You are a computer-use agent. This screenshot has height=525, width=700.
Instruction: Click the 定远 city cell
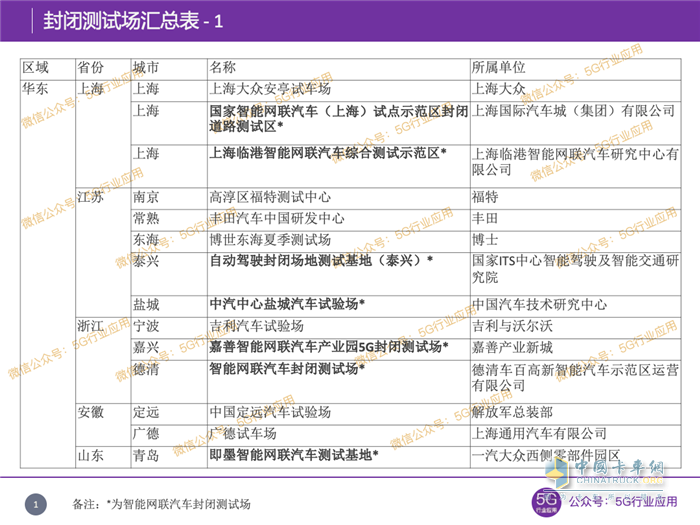click(x=169, y=414)
